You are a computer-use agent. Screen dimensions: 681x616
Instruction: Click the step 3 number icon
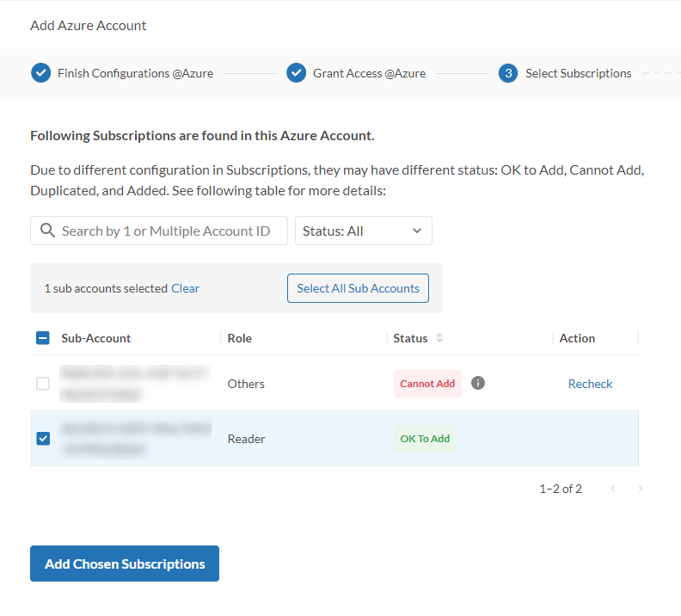(508, 73)
